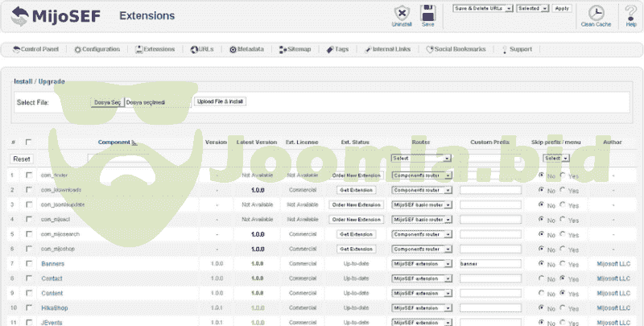Open the Sitemap section
This screenshot has width=644, height=326.
pyautogui.click(x=295, y=49)
